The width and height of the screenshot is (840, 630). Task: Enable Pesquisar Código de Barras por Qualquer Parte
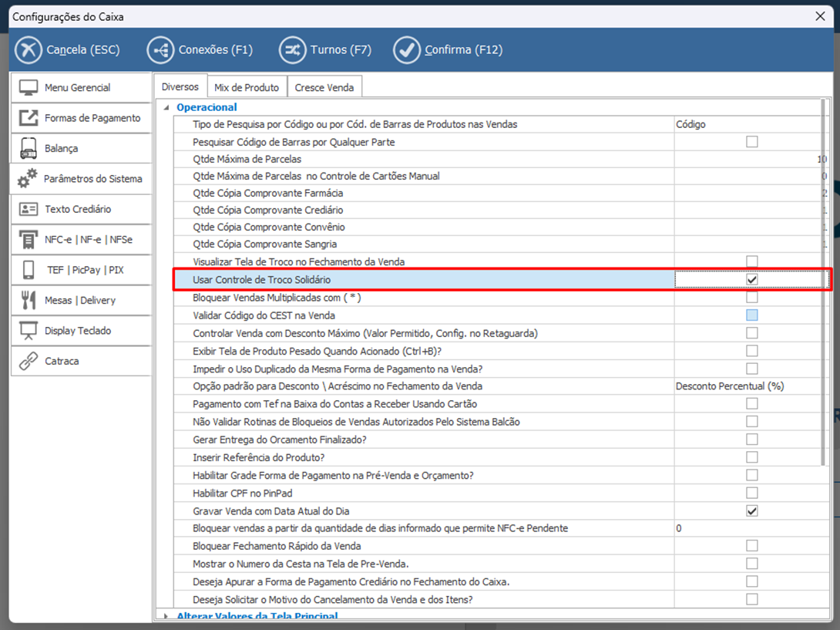(751, 142)
